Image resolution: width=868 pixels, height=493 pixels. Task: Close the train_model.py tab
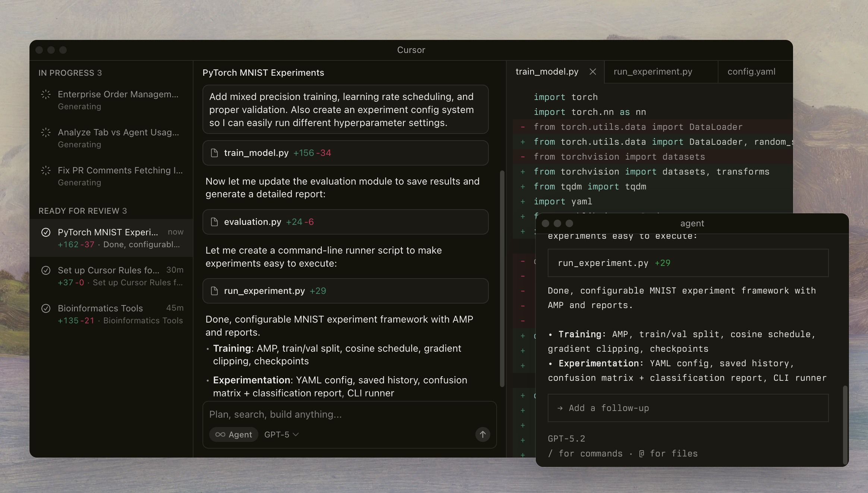click(x=593, y=72)
